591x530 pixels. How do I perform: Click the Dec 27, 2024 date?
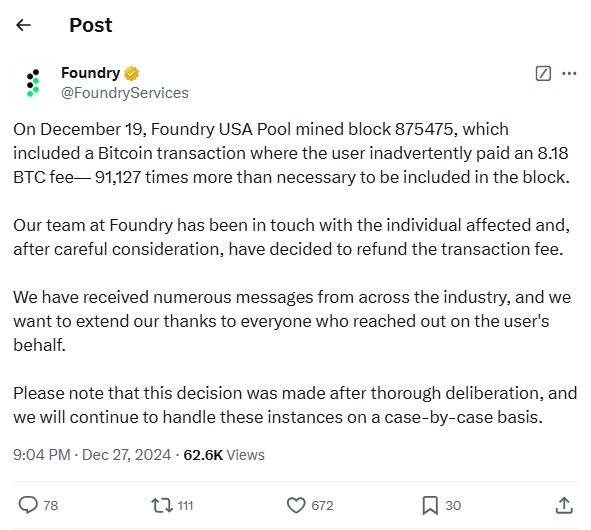click(x=127, y=455)
